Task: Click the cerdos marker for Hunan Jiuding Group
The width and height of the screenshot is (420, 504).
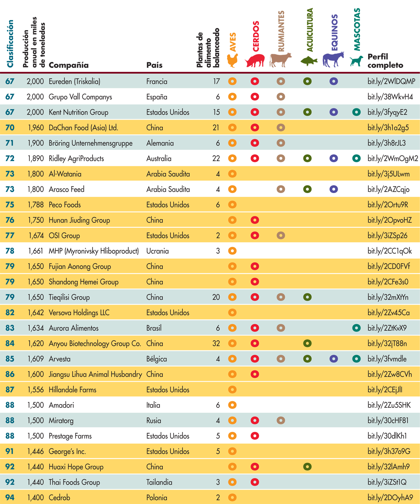Action: (x=255, y=220)
